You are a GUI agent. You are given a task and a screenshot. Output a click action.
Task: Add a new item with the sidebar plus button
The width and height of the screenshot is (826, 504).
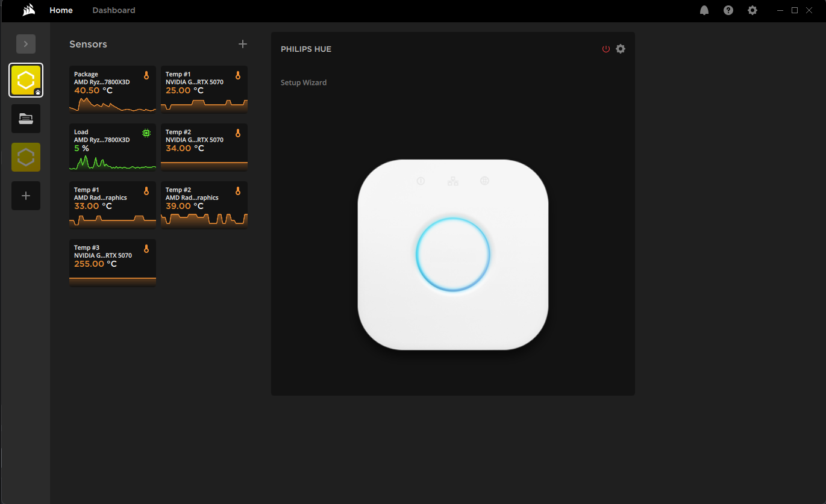pyautogui.click(x=26, y=196)
